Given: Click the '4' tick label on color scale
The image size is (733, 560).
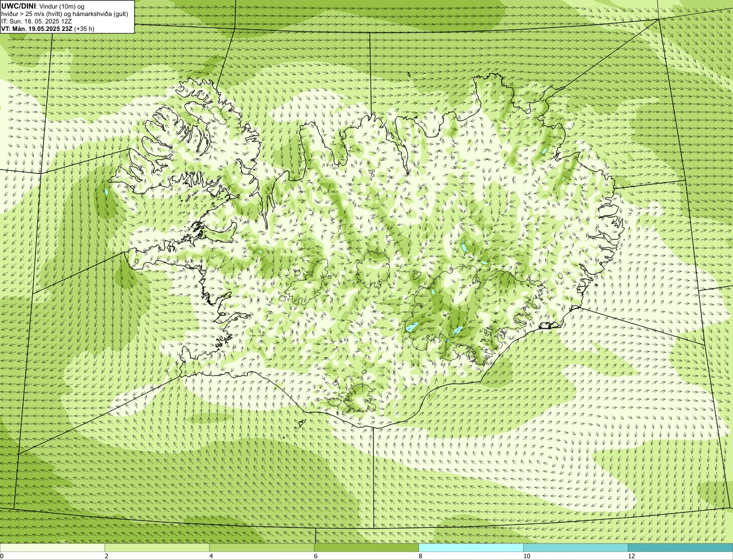Looking at the screenshot, I should click(x=211, y=556).
